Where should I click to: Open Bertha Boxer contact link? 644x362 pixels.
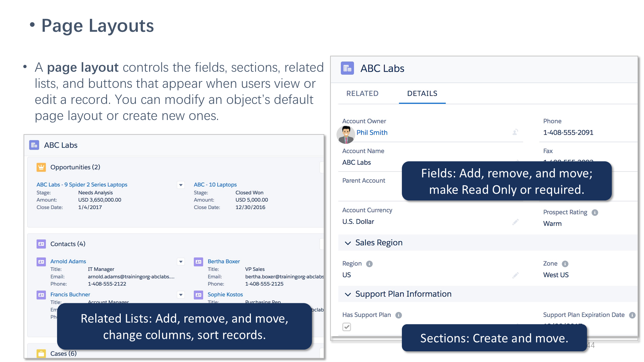(224, 261)
